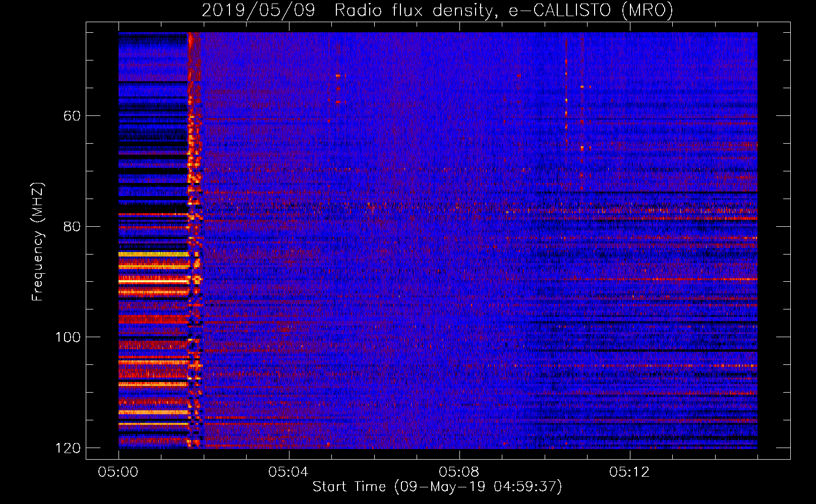Click the '05:00' time tick label
This screenshot has width=816, height=504.
coord(118,472)
